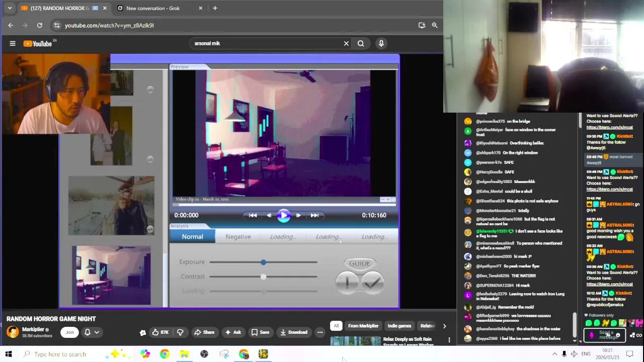Image resolution: width=644 pixels, height=362 pixels.
Task: Open the Markiplier channel name link
Action: [33, 329]
